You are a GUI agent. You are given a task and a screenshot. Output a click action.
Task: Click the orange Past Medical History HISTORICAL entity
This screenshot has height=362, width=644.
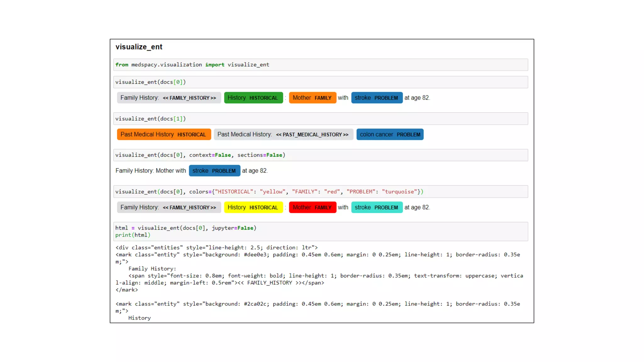164,134
